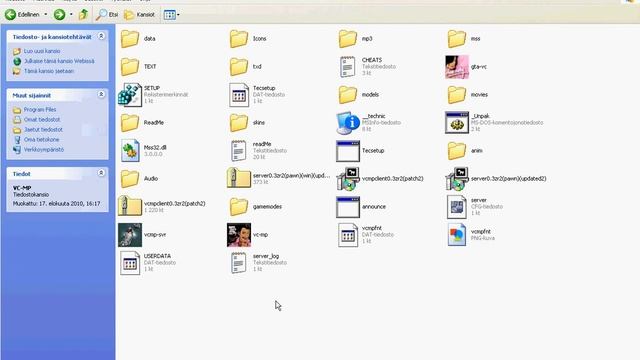Collapse the Muut sijainnit panel
This screenshot has width=640, height=360.
(101, 95)
